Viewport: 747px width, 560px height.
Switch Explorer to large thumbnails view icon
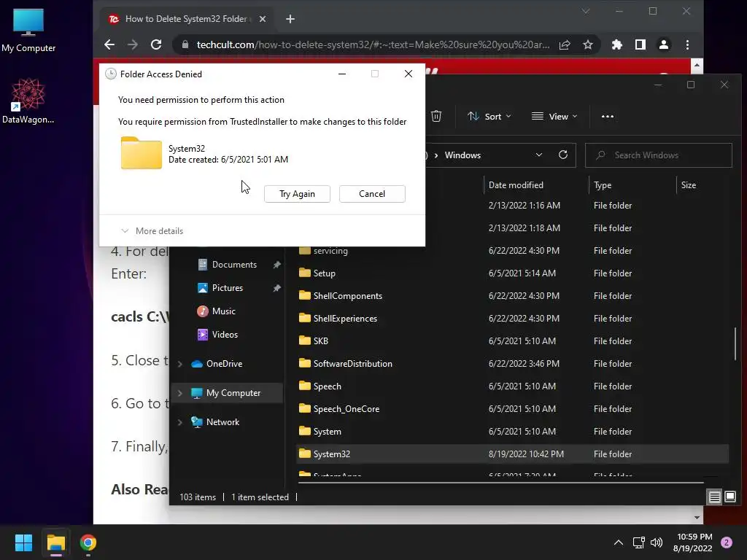tap(729, 497)
